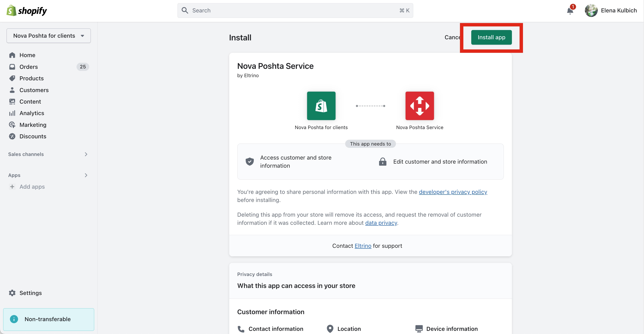Click the search magnifier icon
This screenshot has height=334, width=644.
coord(185,10)
